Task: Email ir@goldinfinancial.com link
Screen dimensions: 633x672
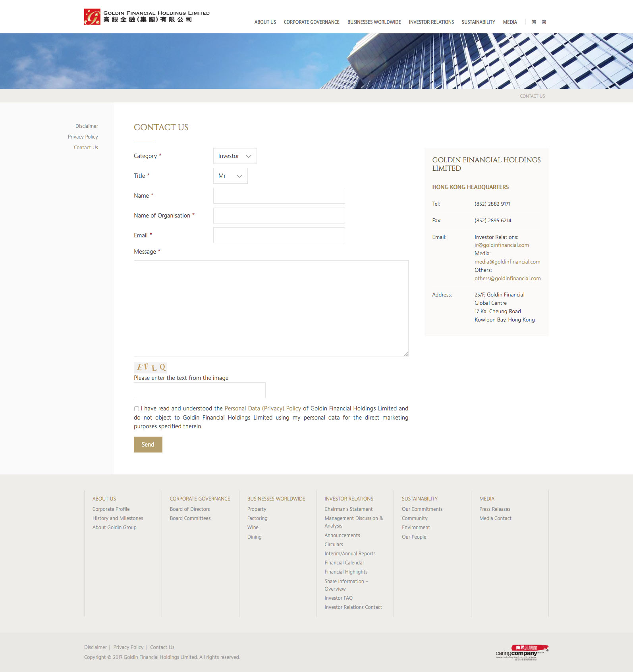Action: [502, 245]
